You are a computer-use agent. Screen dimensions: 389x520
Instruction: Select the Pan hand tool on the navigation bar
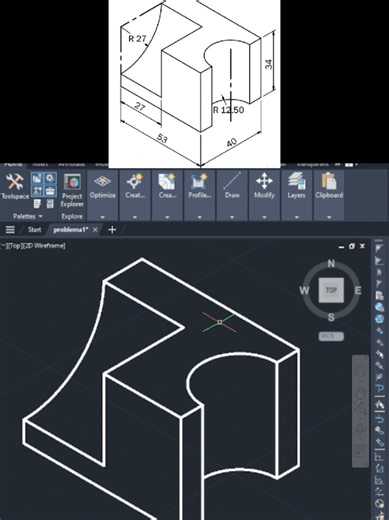tap(360, 393)
